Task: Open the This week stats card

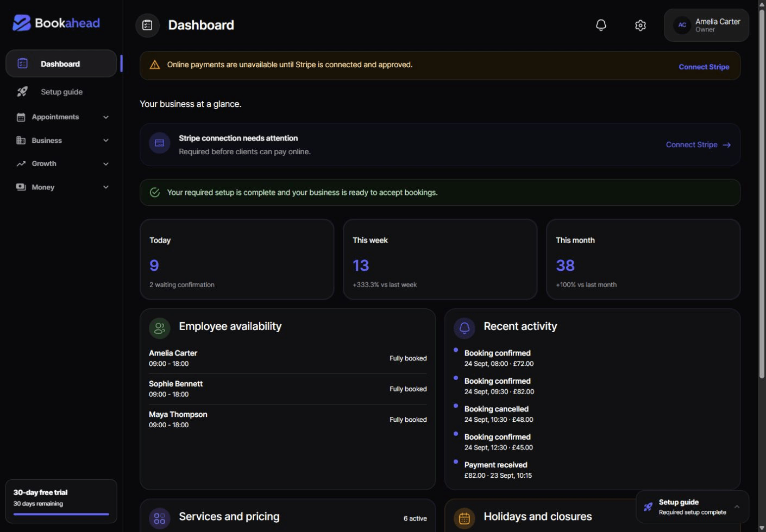Action: [x=440, y=259]
